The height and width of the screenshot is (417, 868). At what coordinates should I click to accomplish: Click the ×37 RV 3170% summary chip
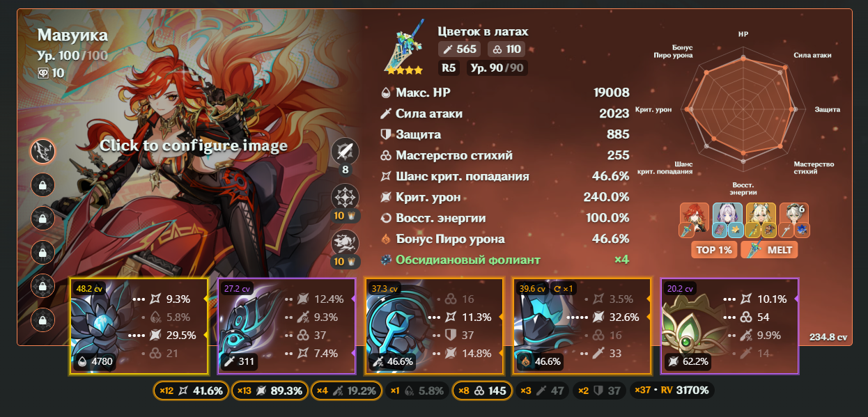point(672,391)
